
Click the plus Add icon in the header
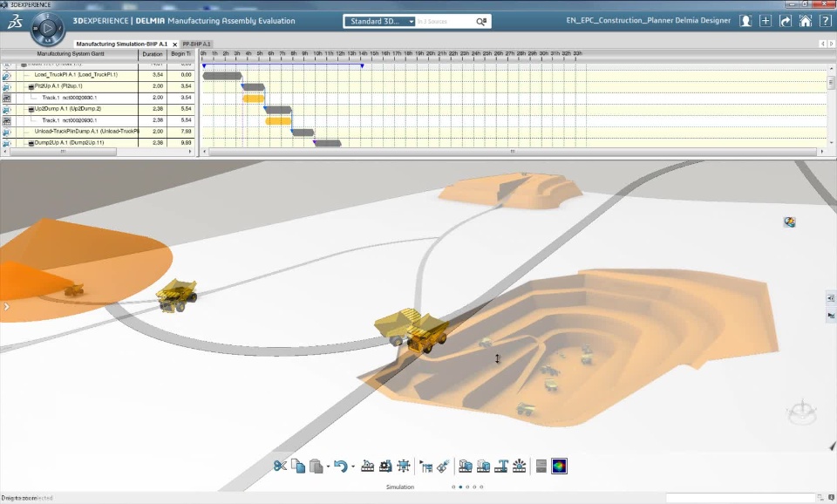[766, 21]
